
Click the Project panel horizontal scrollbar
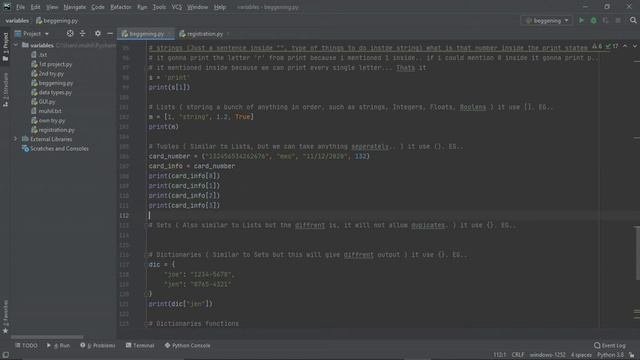pyautogui.click(x=47, y=337)
